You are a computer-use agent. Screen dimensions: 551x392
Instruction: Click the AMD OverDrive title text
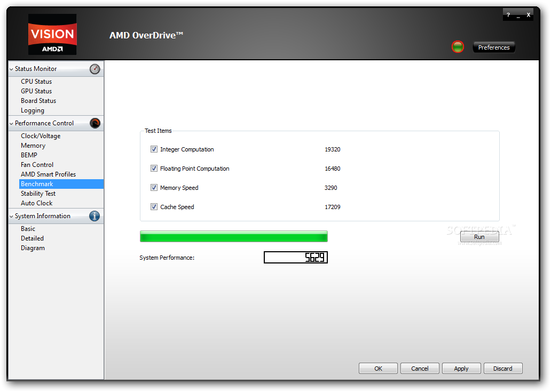tap(146, 35)
